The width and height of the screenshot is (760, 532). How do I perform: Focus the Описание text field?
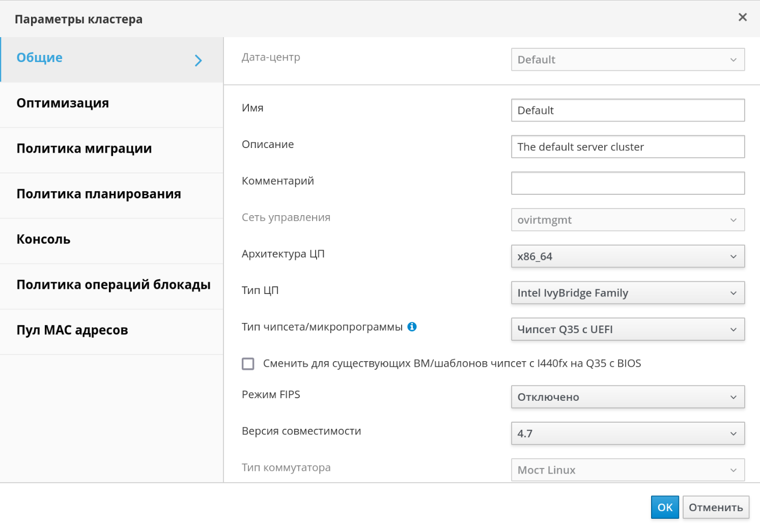(x=627, y=147)
